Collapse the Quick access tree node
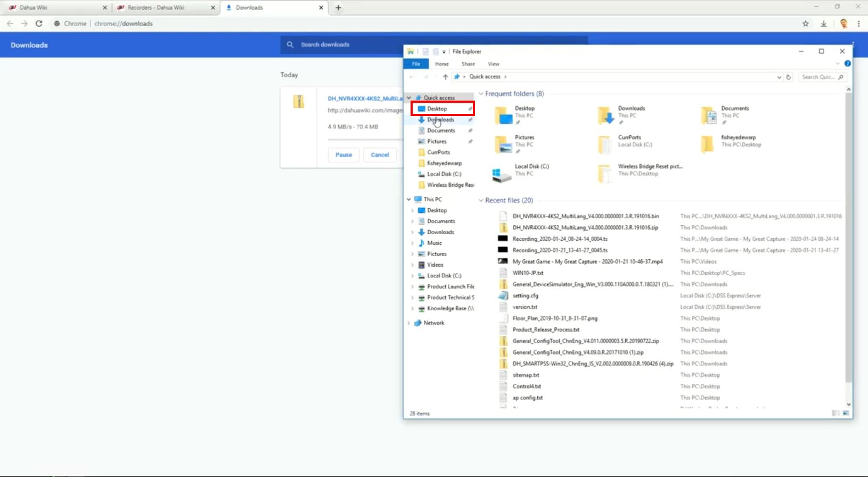The image size is (868, 477). (409, 98)
